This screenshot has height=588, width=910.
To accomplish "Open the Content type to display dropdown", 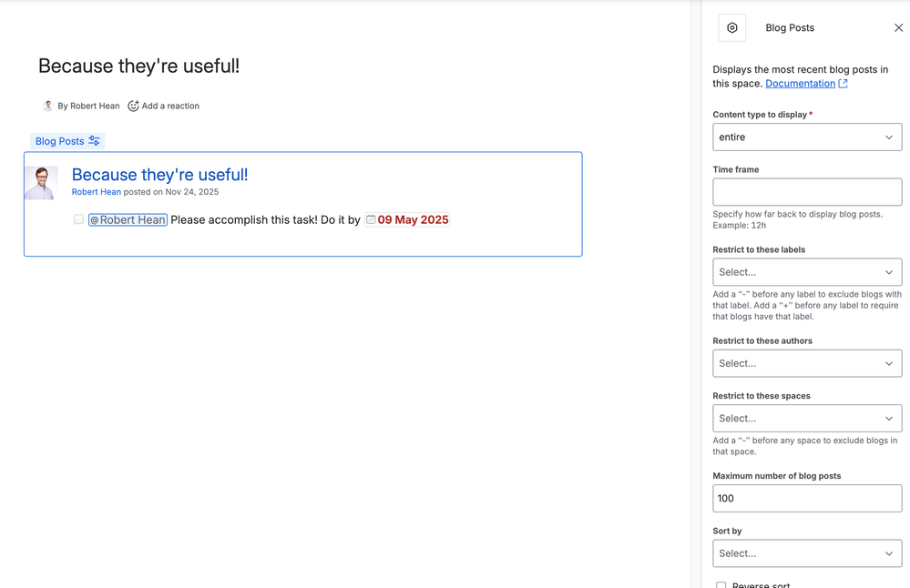I will pyautogui.click(x=806, y=137).
